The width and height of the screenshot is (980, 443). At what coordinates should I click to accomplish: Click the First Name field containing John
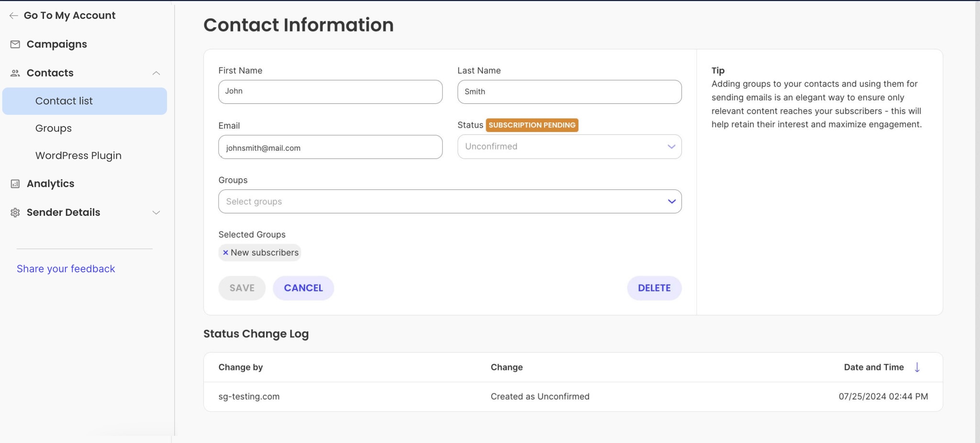coord(330,92)
